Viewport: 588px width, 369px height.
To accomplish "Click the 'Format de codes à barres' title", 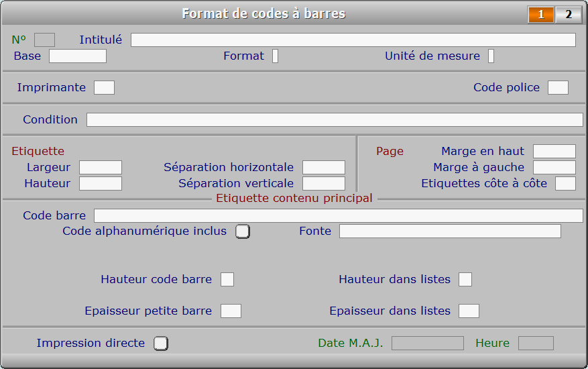I will (263, 14).
